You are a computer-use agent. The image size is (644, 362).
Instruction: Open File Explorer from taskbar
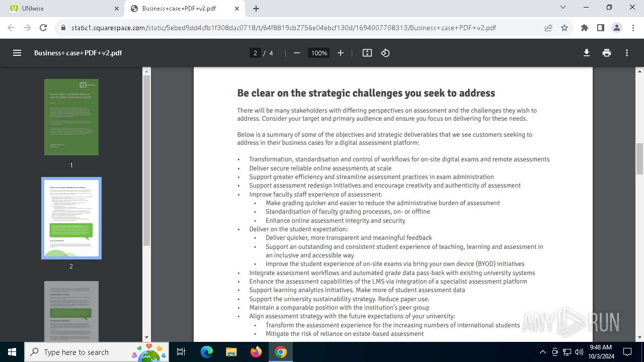[x=231, y=352]
